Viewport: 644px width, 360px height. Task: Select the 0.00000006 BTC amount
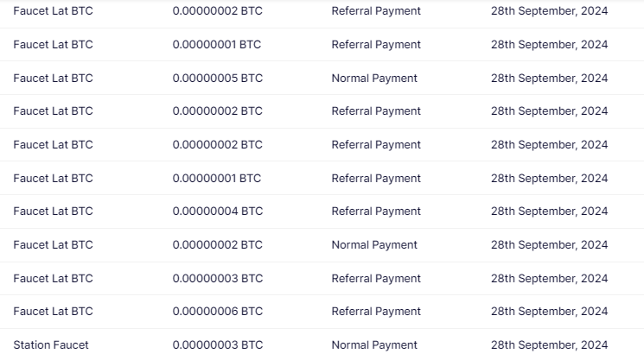click(217, 311)
